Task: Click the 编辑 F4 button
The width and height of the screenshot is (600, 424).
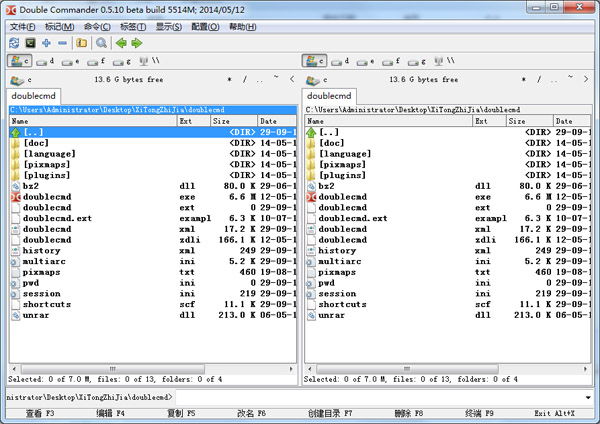Action: [110, 413]
